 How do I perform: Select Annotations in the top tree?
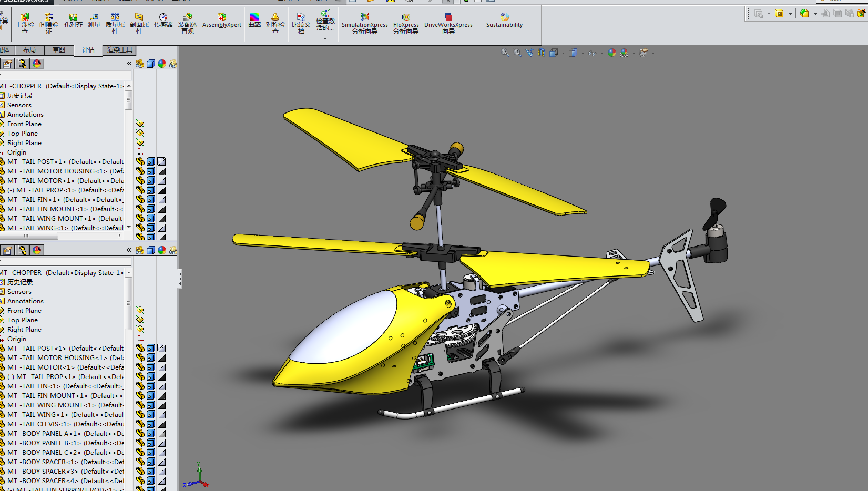point(25,114)
